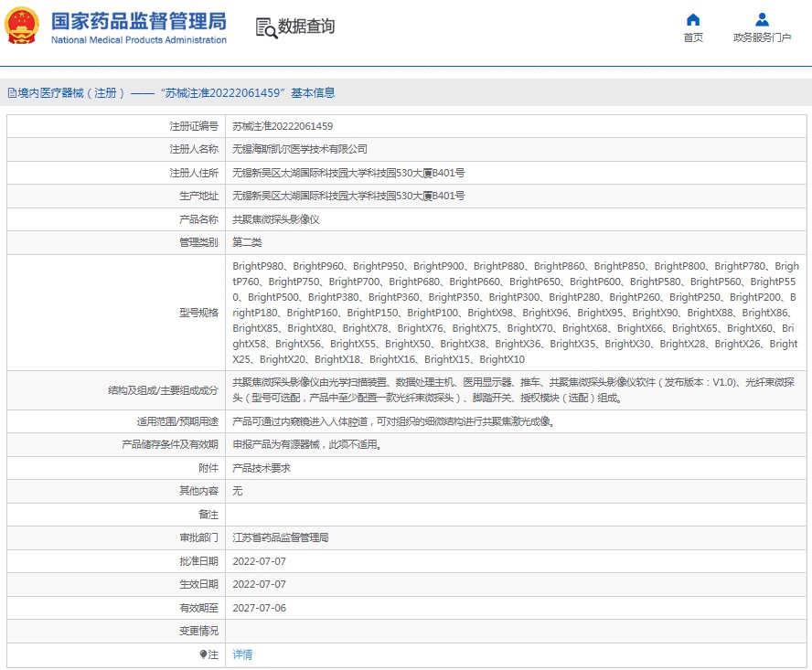Image resolution: width=812 pixels, height=670 pixels.
Task: Click the 审批部门 label
Action: pos(198,537)
